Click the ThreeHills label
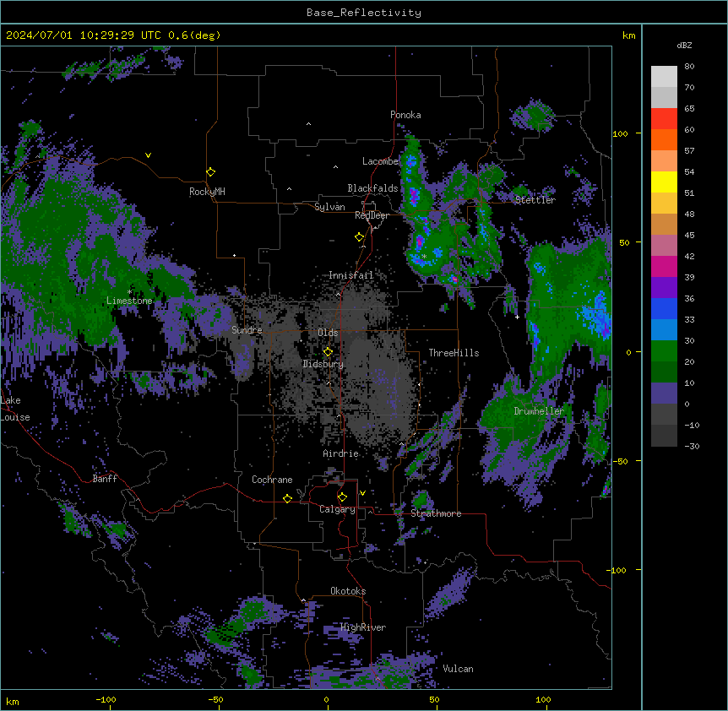Viewport: 728px width, 711px height. [454, 353]
